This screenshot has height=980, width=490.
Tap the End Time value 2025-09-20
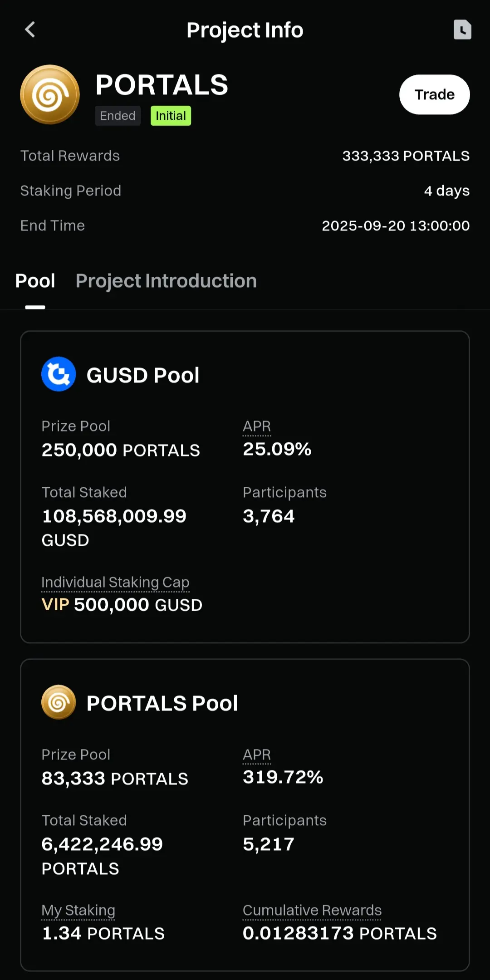pos(396,226)
